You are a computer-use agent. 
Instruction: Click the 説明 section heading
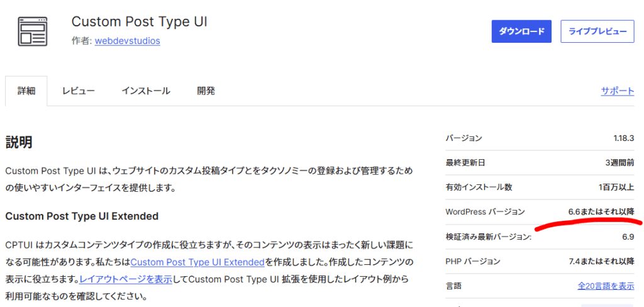click(19, 142)
